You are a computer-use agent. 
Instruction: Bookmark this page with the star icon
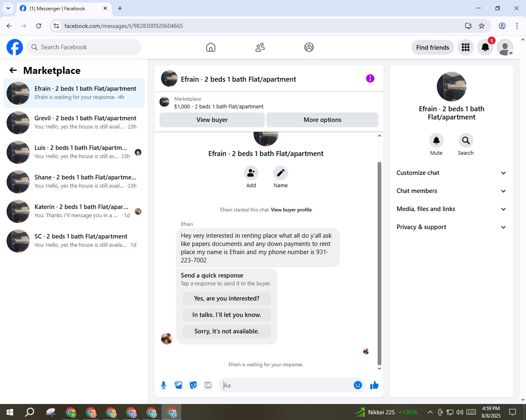482,26
